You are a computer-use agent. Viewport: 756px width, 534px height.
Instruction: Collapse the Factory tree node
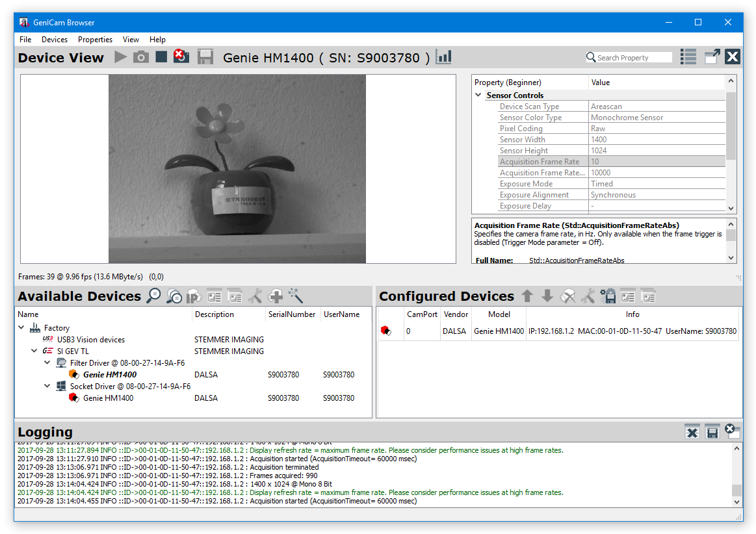coord(22,328)
